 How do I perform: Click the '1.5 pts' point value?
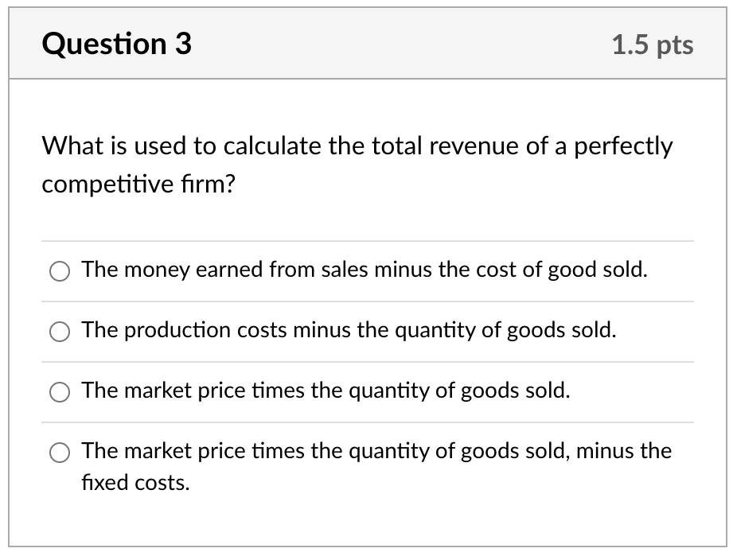653,45
